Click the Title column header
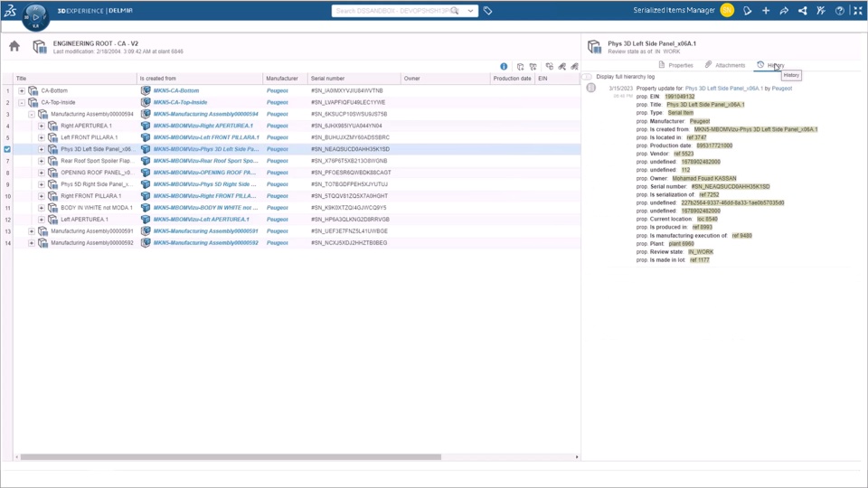The height and width of the screenshot is (488, 868). click(75, 79)
